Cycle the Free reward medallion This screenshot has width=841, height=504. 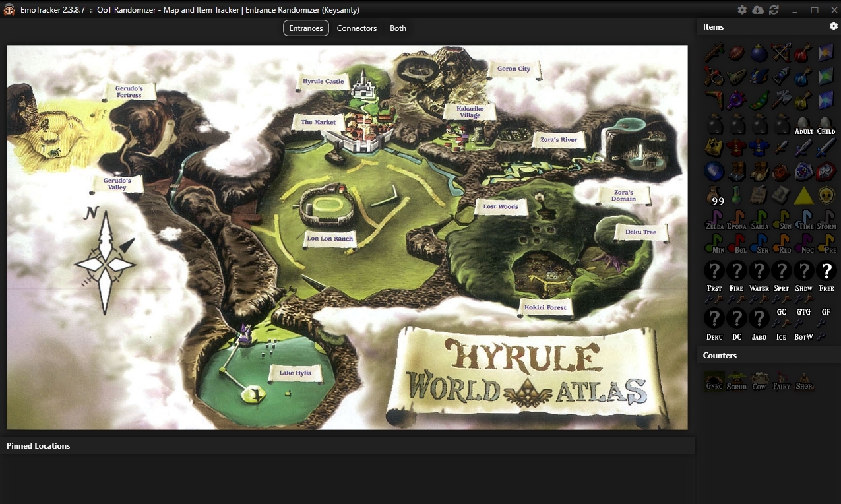click(826, 270)
